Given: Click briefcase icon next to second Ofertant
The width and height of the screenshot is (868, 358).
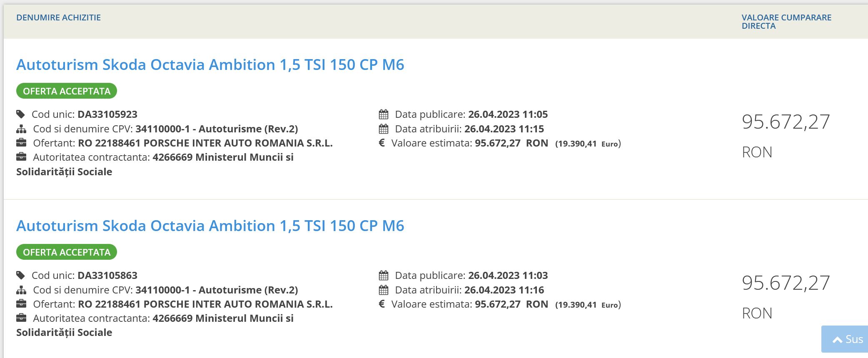Looking at the screenshot, I should coord(21,304).
